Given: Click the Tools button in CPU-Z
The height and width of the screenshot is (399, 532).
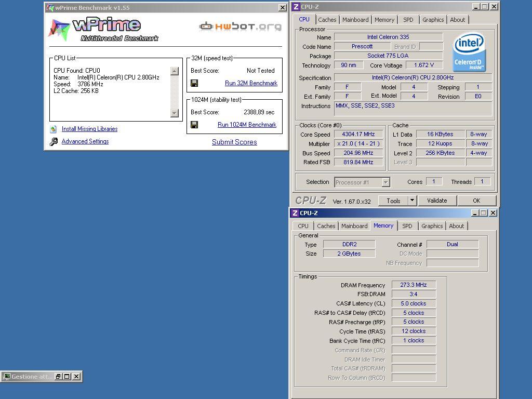Looking at the screenshot, I should [393, 201].
